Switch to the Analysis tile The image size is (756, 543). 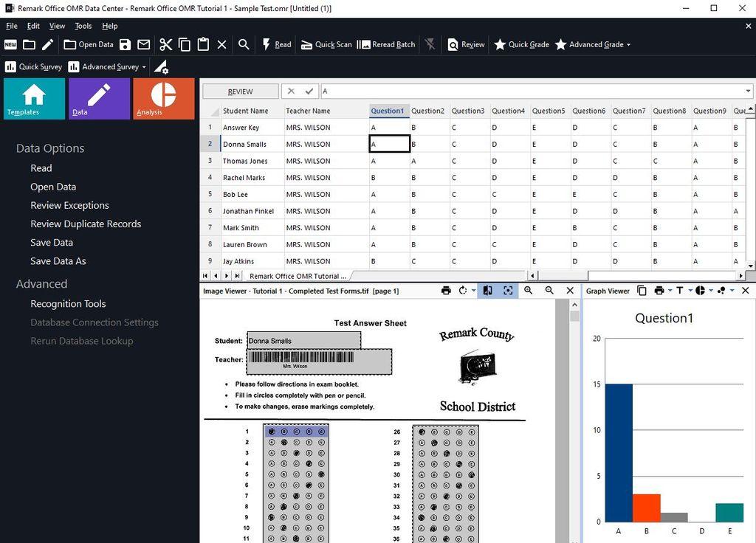tap(164, 99)
